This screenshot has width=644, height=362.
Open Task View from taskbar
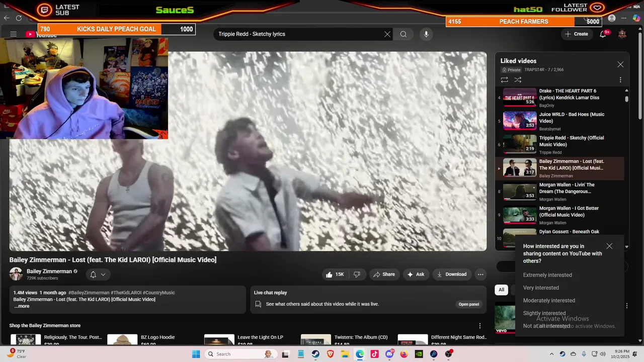coord(285,354)
